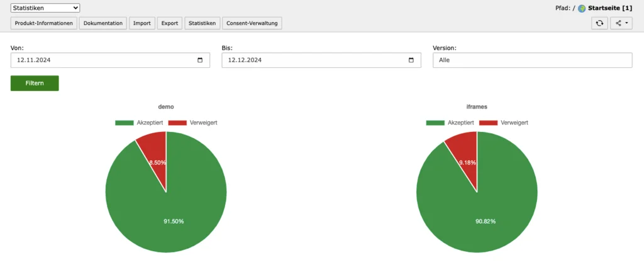This screenshot has height=270, width=644.
Task: Open the Dokumentation page
Action: pyautogui.click(x=103, y=23)
